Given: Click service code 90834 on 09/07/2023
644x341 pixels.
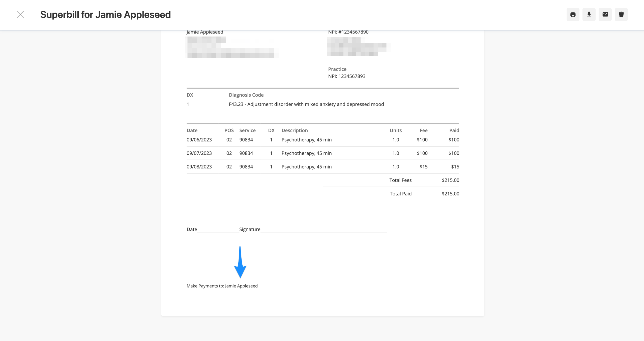Looking at the screenshot, I should (246, 153).
